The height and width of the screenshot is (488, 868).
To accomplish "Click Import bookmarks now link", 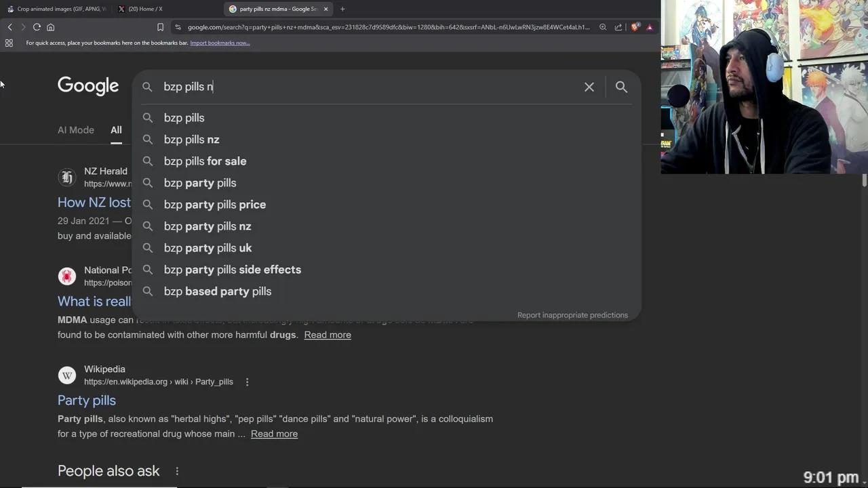I will point(220,43).
